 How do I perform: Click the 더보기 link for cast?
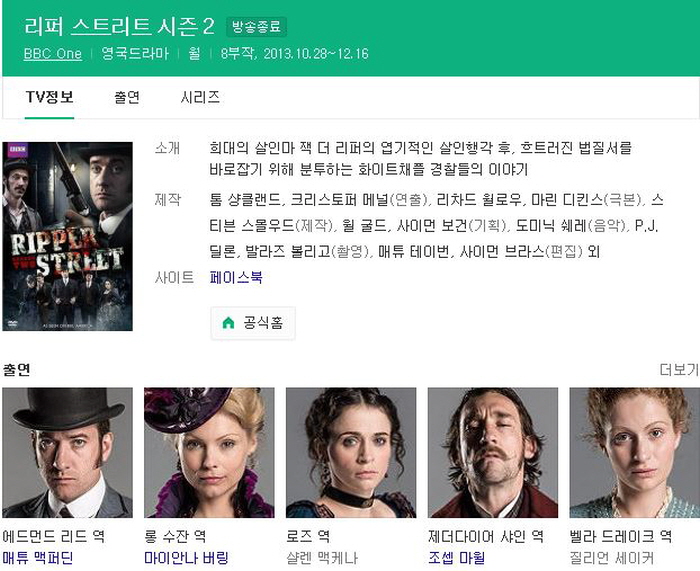(x=679, y=369)
